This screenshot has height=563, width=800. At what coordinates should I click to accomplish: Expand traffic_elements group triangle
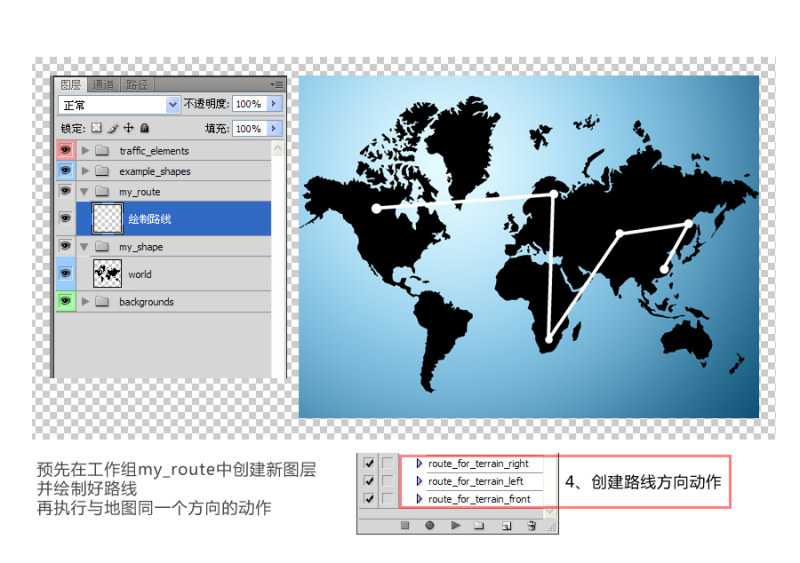[85, 150]
